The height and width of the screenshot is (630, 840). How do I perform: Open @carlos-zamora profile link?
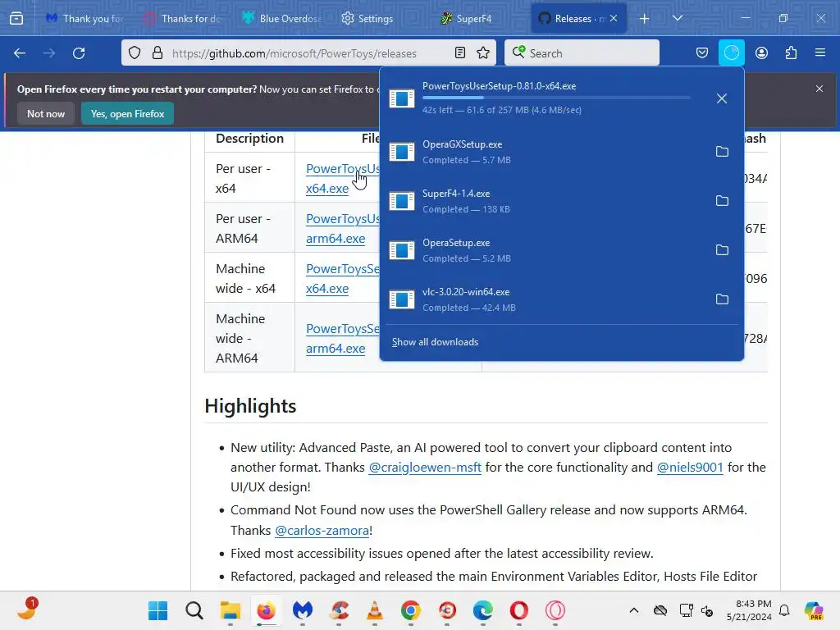[x=322, y=531]
